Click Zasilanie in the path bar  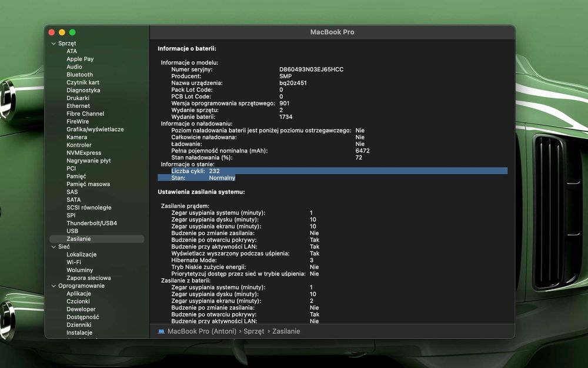[286, 331]
